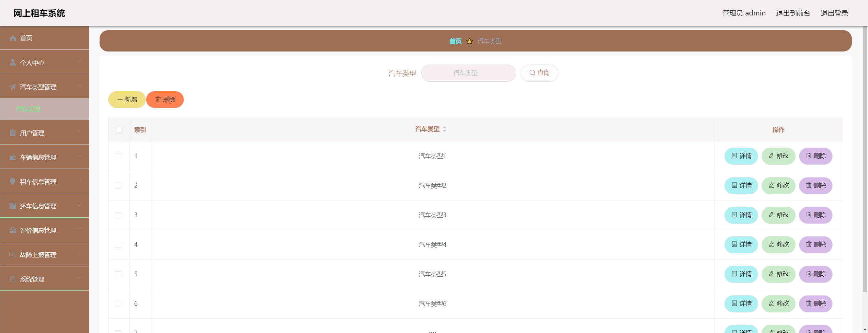Click the trash icon for row 汽车类型4

coord(809,244)
